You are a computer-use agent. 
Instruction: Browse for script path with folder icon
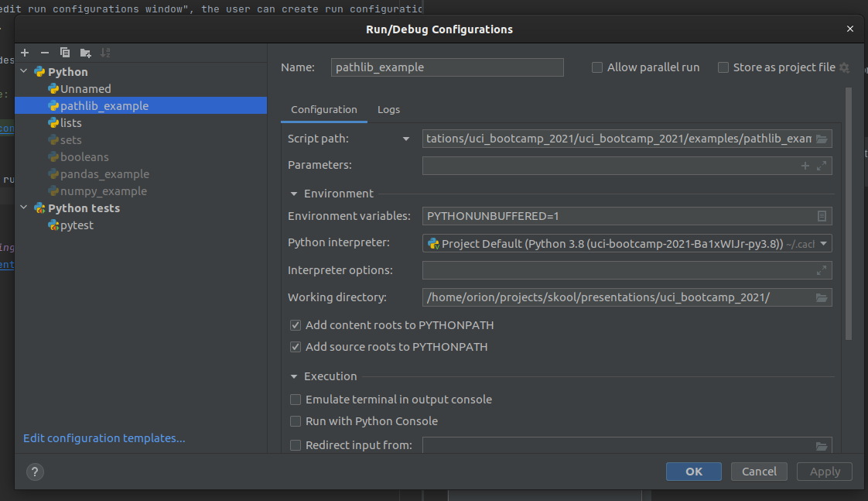point(822,139)
